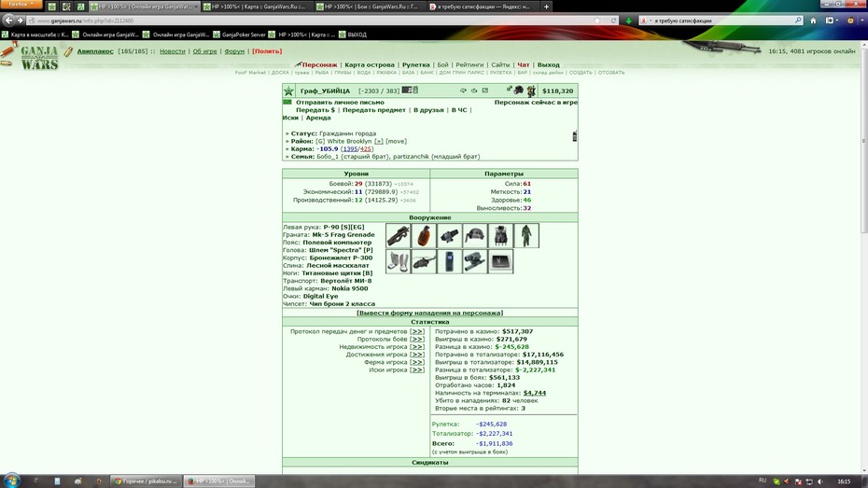Click the P-90 weapon item icon
Screen dimensions: 868x488
pos(398,236)
